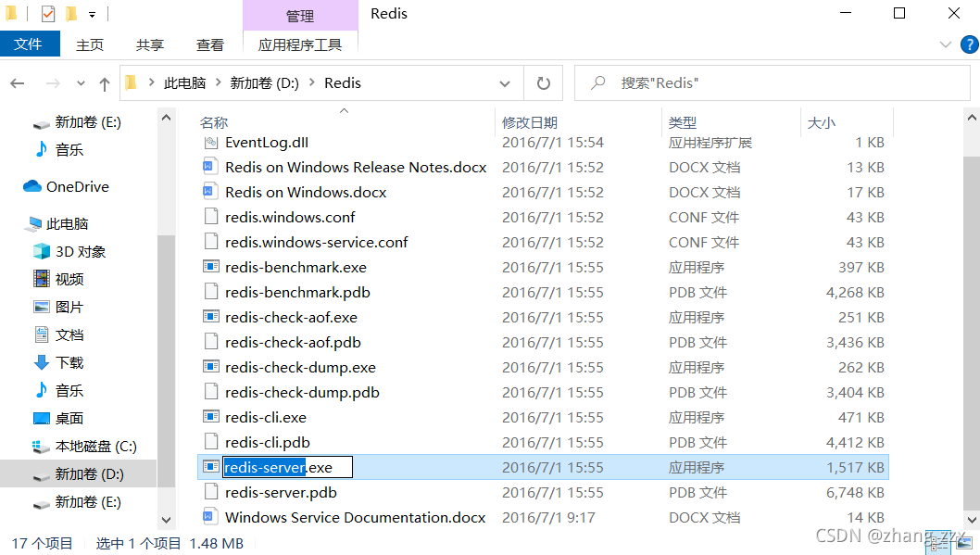
Task: Select 文档 in navigation pane
Action: 69,334
